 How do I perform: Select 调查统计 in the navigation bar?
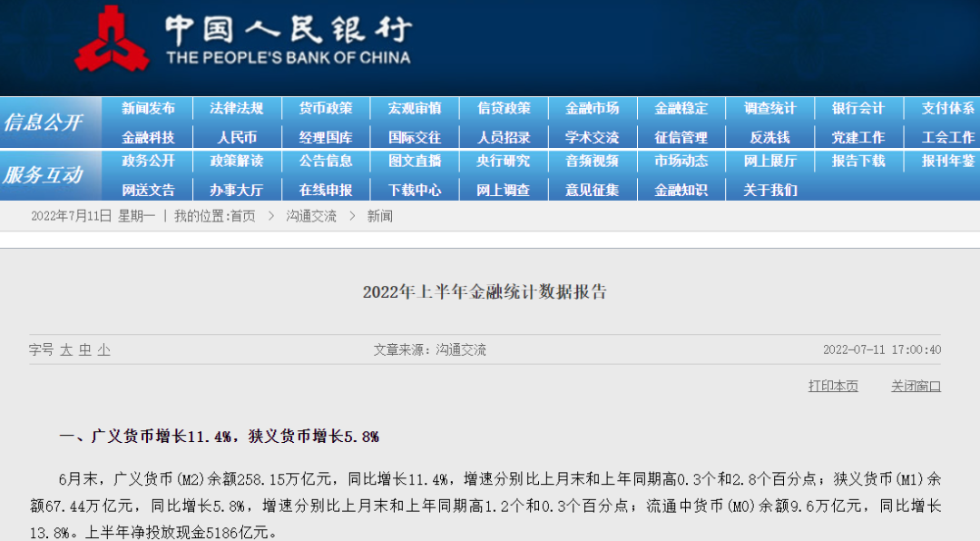pos(769,108)
